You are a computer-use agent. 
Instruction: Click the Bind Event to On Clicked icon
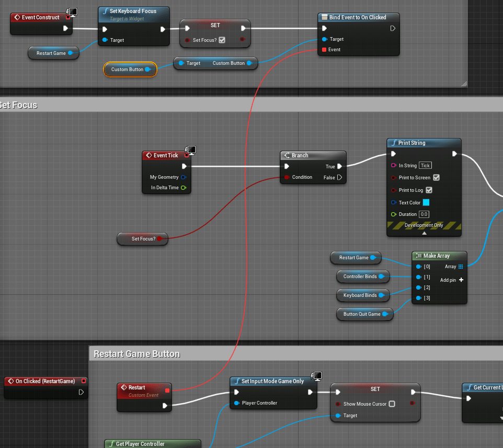pos(324,17)
